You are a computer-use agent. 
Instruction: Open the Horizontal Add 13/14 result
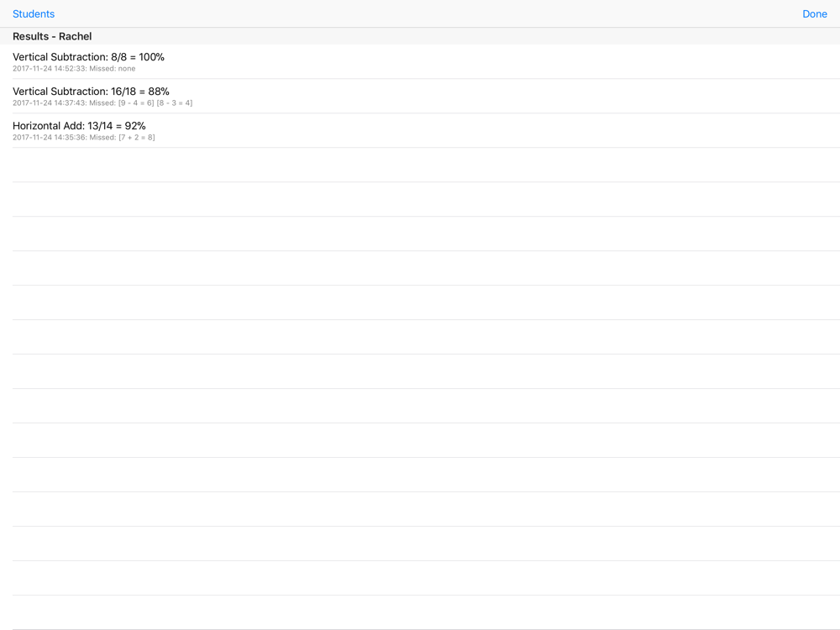pyautogui.click(x=420, y=130)
